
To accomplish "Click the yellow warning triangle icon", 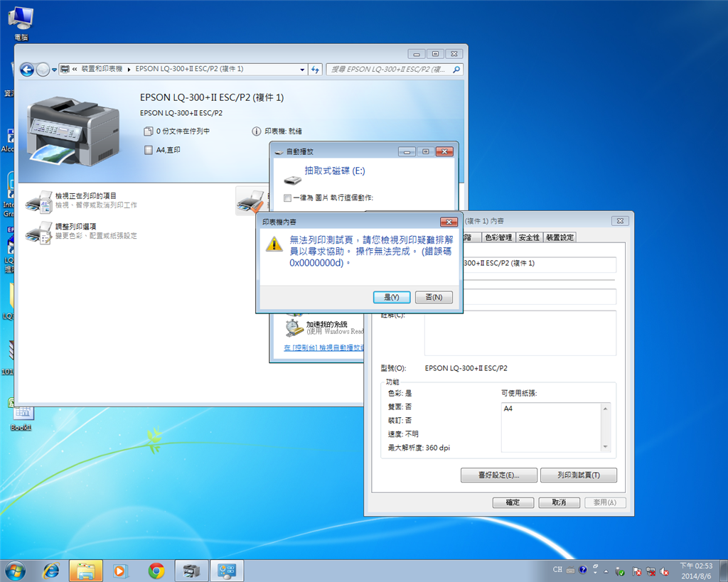I will [x=274, y=244].
